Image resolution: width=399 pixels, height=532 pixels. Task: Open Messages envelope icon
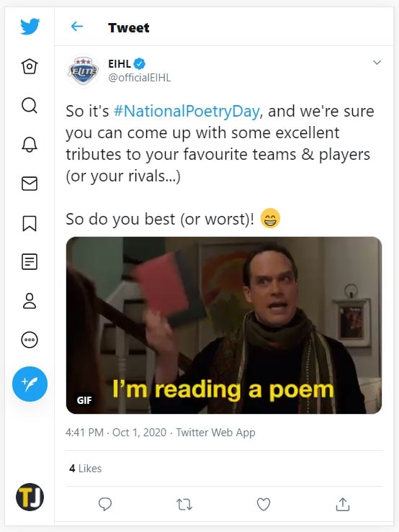[x=30, y=184]
